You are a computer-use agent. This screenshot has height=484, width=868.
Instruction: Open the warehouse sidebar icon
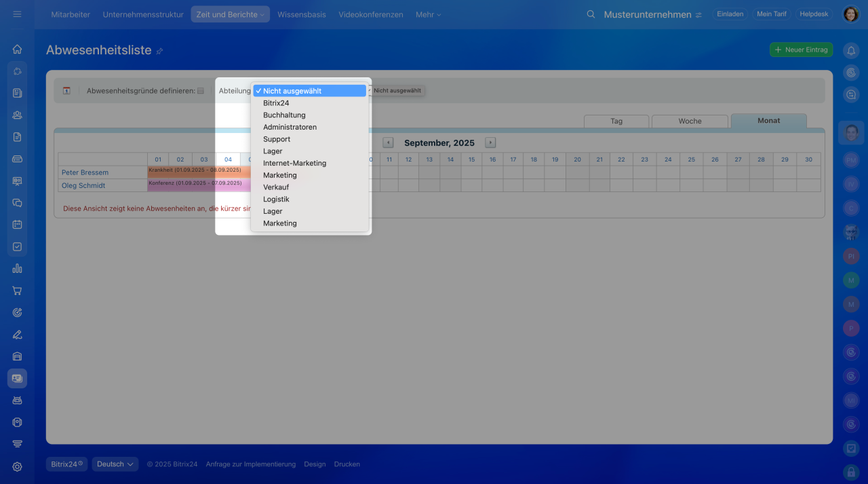click(17, 356)
